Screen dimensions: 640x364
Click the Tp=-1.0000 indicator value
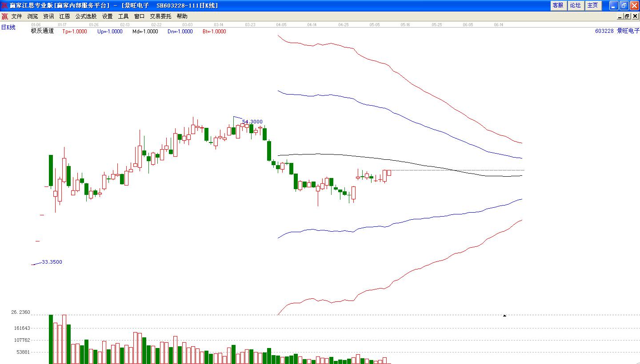(x=75, y=32)
